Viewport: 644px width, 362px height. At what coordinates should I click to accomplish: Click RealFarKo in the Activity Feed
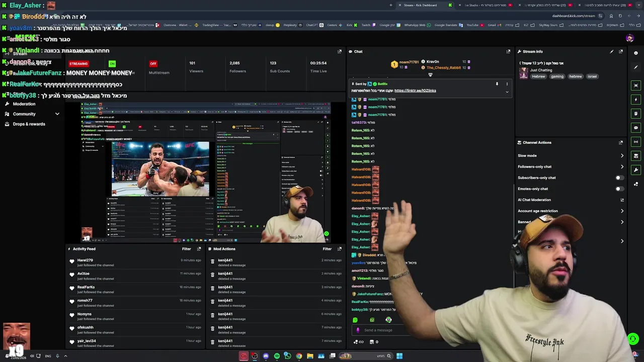point(86,287)
